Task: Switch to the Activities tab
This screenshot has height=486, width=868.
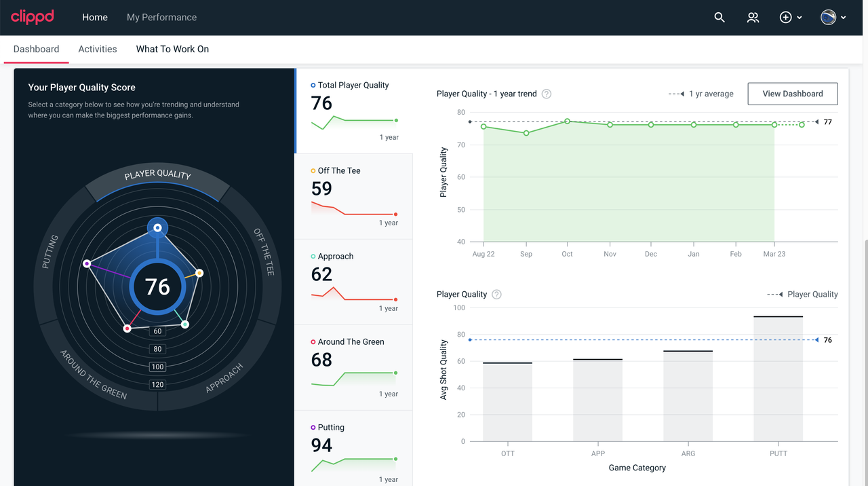Action: 98,49
